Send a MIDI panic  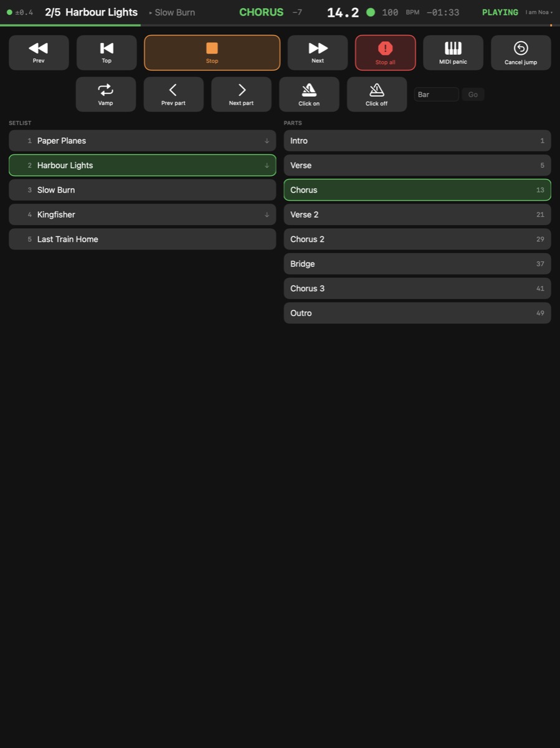(x=453, y=52)
